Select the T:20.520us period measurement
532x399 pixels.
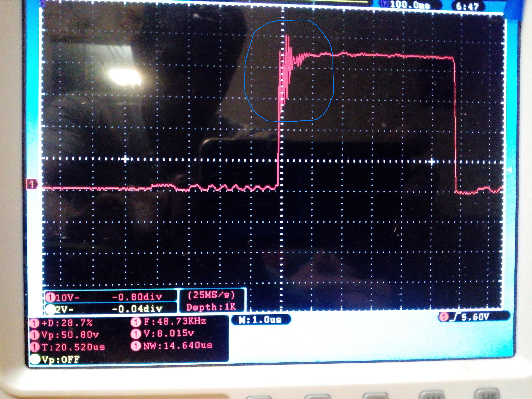point(73,347)
